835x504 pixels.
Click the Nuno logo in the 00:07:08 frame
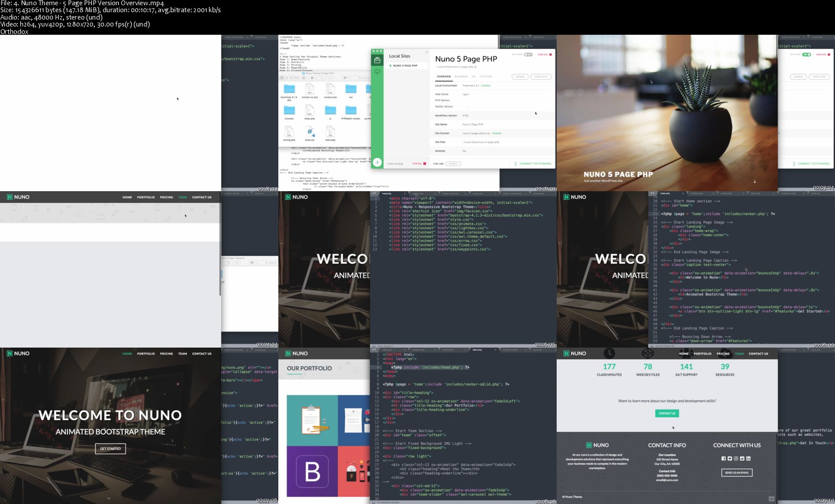coord(18,353)
